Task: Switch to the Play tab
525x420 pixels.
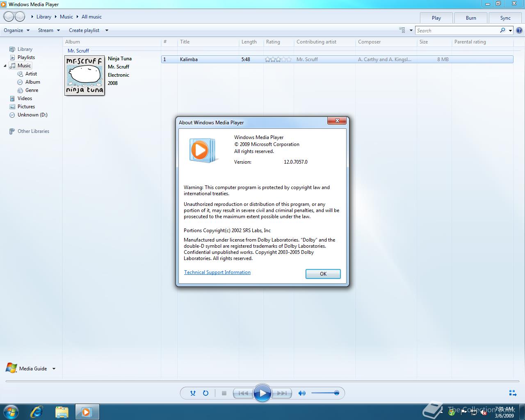Action: click(436, 18)
